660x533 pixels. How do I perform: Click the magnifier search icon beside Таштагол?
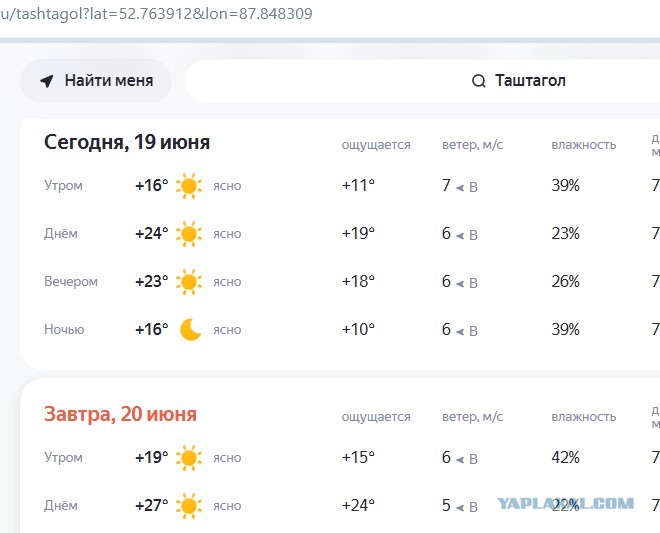click(x=479, y=81)
